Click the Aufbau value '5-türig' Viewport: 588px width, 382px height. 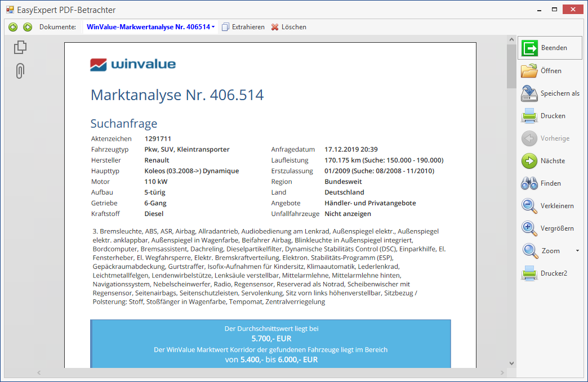(x=155, y=192)
